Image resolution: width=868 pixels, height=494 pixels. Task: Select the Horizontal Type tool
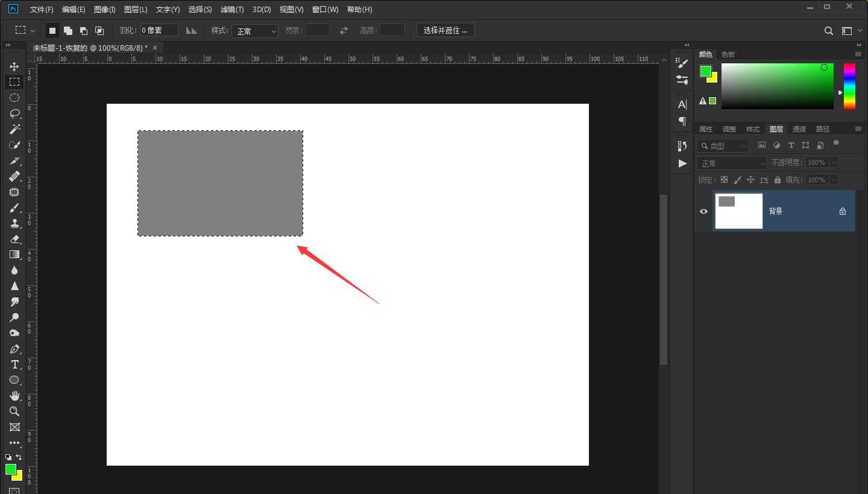[14, 364]
